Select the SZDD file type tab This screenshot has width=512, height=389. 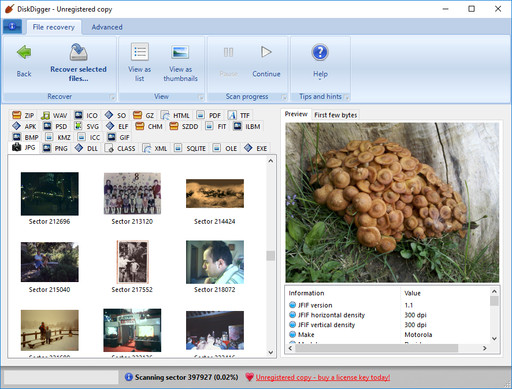pos(184,126)
